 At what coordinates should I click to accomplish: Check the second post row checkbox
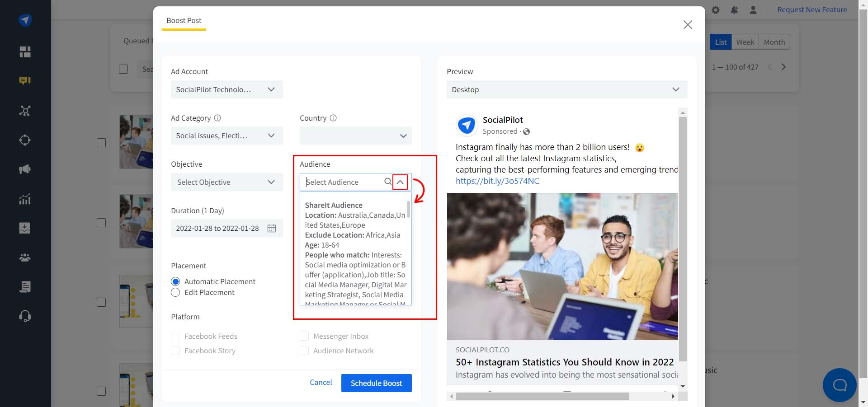point(101,223)
